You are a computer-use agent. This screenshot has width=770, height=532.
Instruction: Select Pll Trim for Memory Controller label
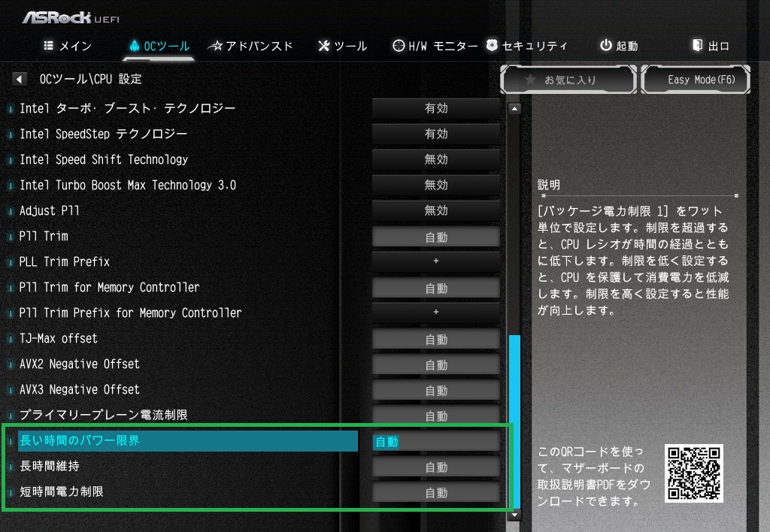coord(110,286)
